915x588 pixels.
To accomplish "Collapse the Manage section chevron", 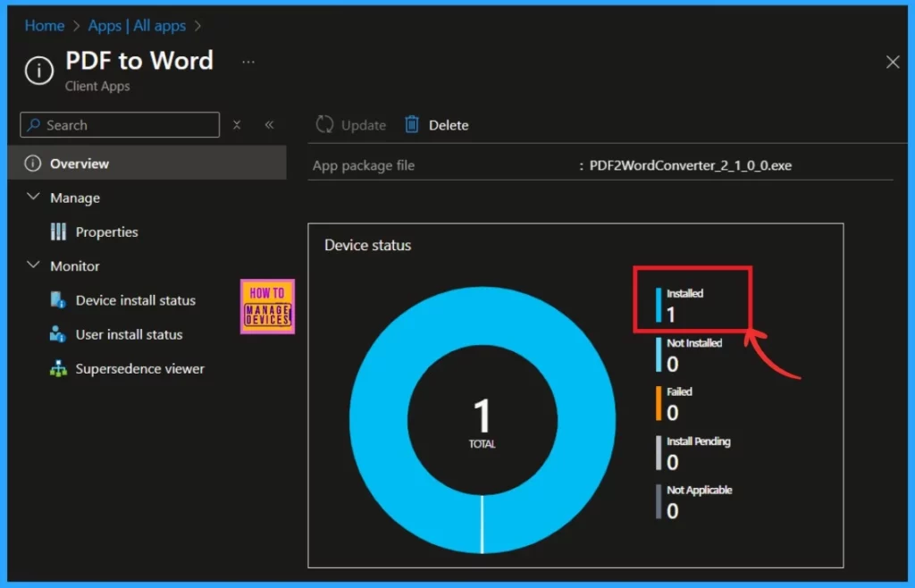I will [33, 197].
